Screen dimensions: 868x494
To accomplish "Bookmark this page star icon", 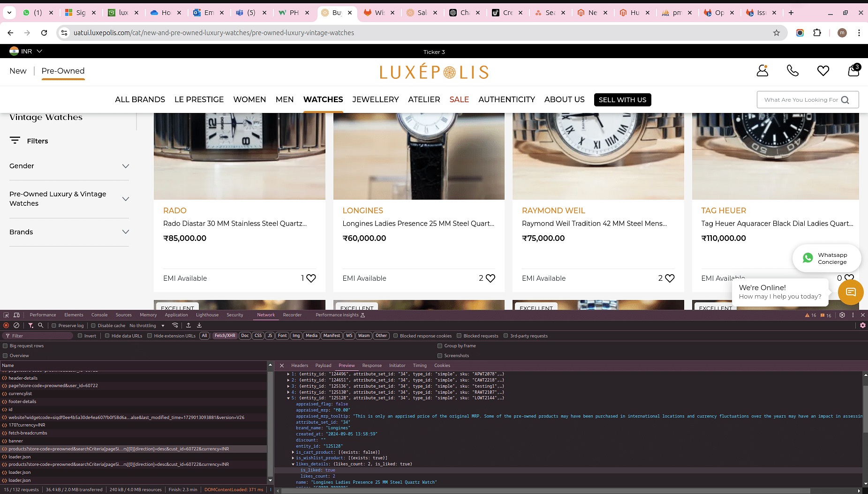I will pos(777,33).
